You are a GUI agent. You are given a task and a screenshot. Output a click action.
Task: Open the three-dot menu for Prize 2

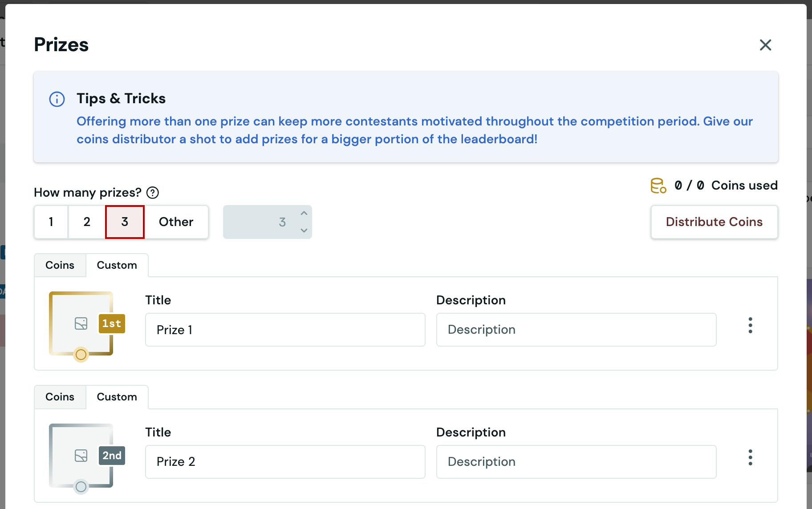(x=750, y=457)
